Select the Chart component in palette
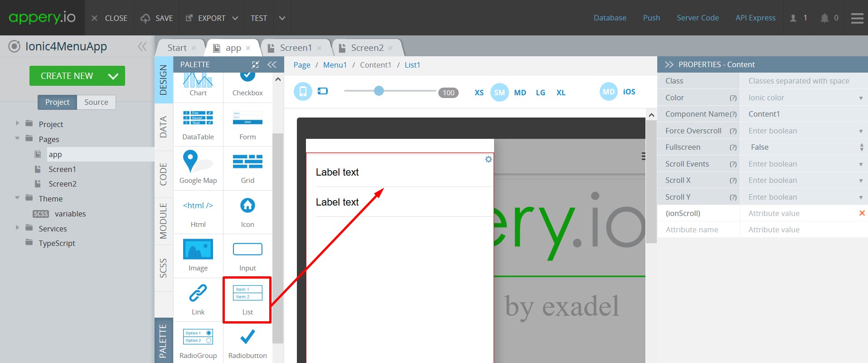 point(198,85)
